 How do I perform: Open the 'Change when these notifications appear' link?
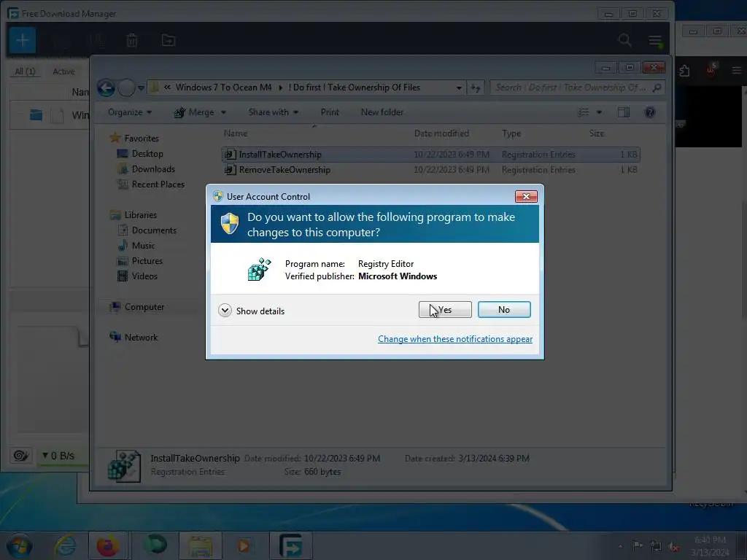(455, 339)
